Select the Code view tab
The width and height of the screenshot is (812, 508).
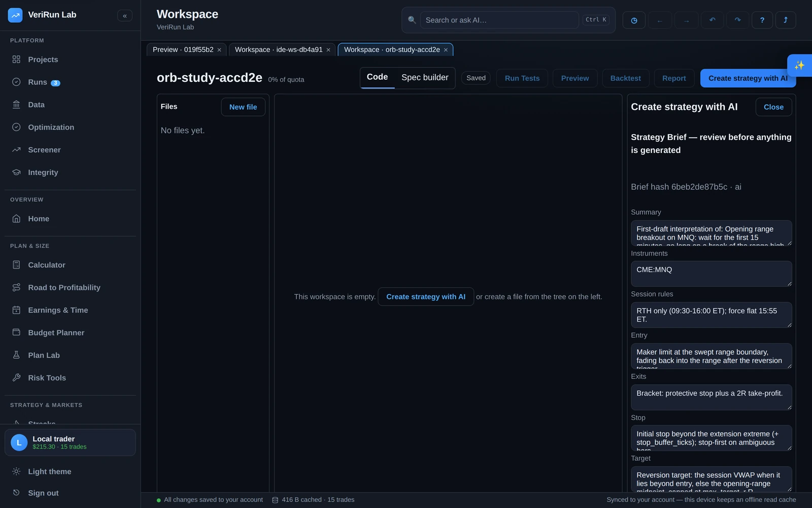[377, 77]
